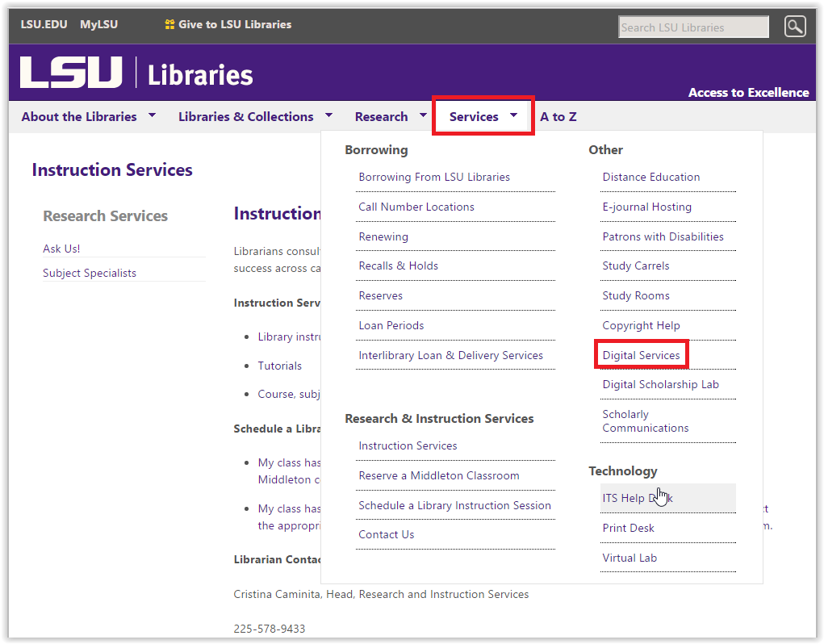Open the LSU.EDU link

44,24
